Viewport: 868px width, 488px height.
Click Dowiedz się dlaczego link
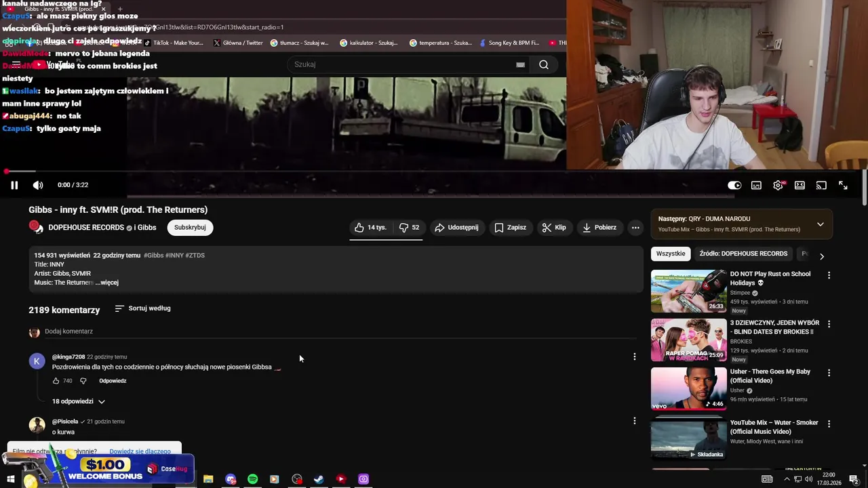[x=140, y=451]
